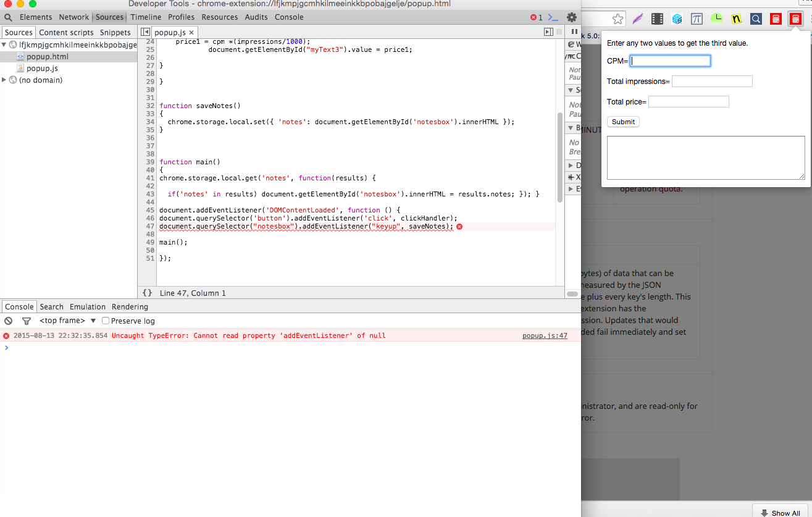
Task: Focus the CPM input field
Action: coord(671,61)
